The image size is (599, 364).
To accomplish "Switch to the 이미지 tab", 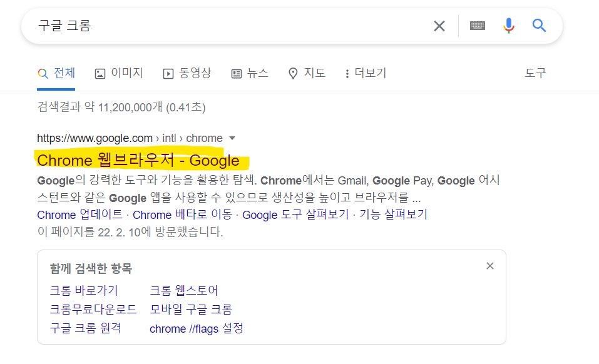I will (119, 73).
